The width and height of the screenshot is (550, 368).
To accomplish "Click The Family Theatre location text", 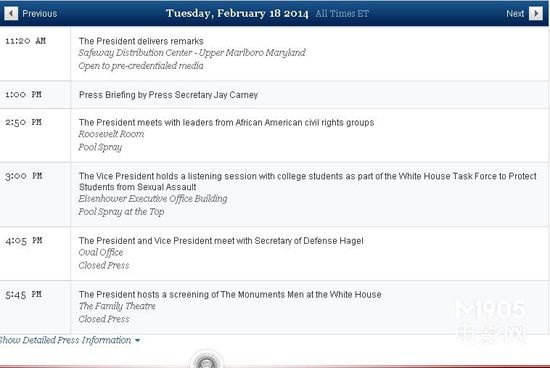I will tap(117, 306).
